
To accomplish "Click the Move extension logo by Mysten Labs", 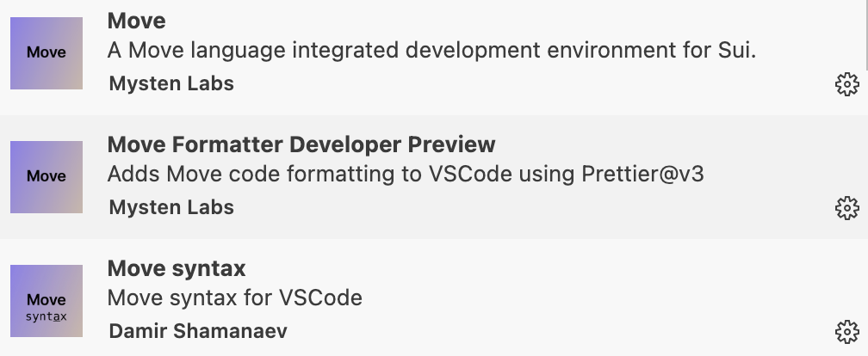I will [x=46, y=52].
